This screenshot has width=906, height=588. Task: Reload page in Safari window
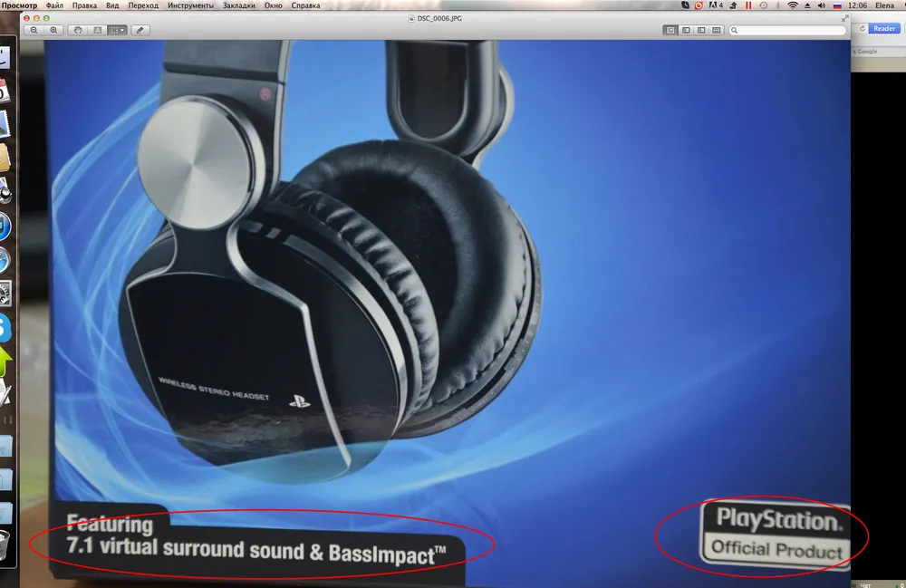[863, 28]
